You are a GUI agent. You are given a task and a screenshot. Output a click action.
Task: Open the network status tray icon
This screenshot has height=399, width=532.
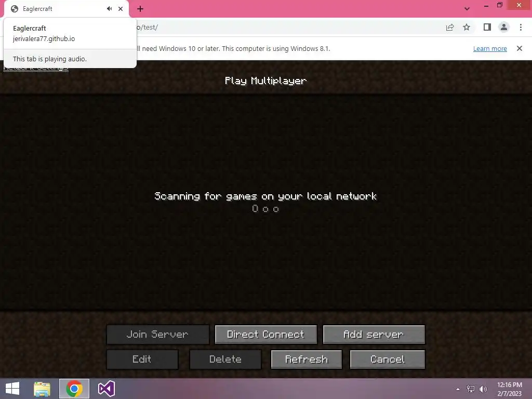(471, 389)
